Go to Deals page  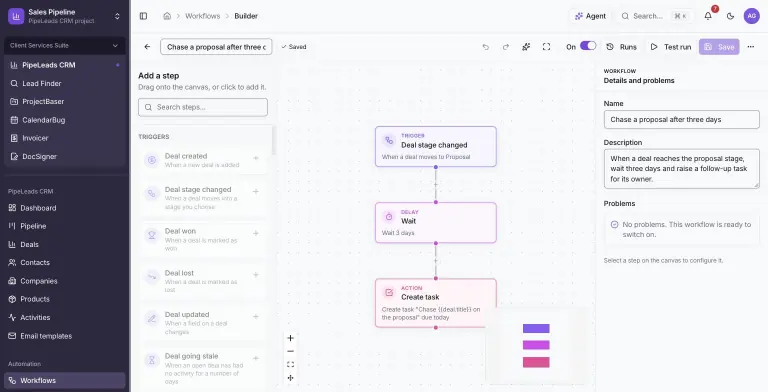tap(64, 245)
